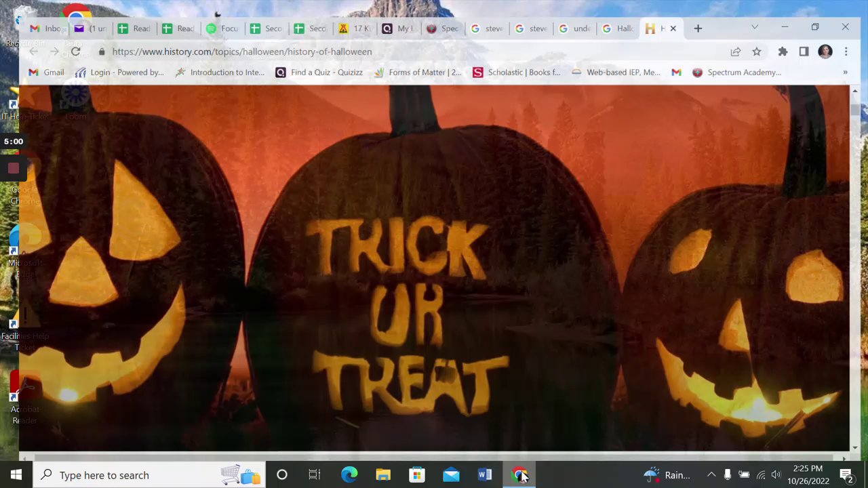Open the Windows Start menu
Screen dimensions: 868x488
[x=16, y=475]
